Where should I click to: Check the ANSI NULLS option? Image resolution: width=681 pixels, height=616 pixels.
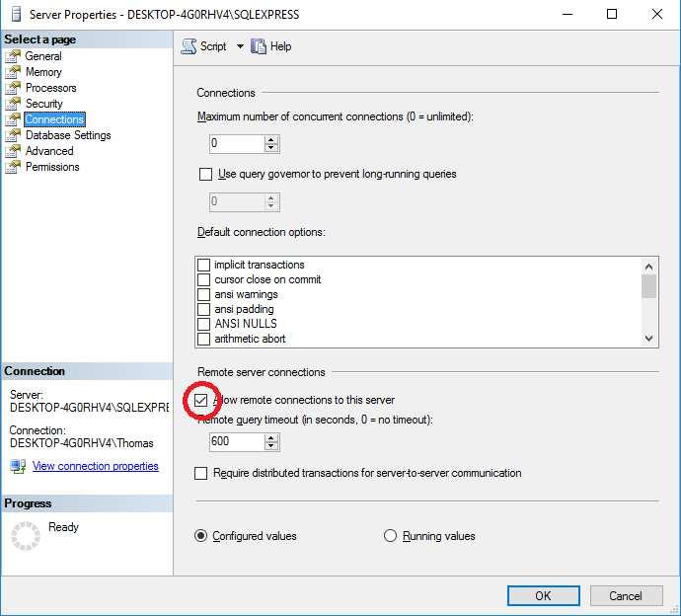[x=203, y=324]
